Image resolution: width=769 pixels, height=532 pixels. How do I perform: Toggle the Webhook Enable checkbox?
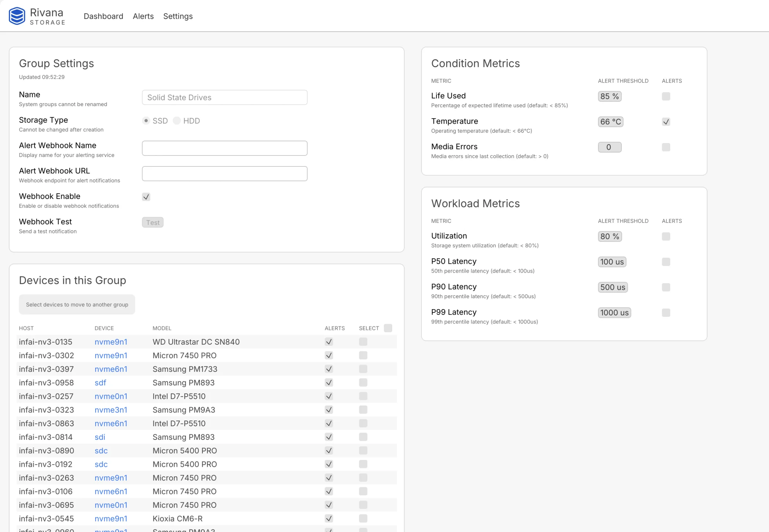(146, 197)
